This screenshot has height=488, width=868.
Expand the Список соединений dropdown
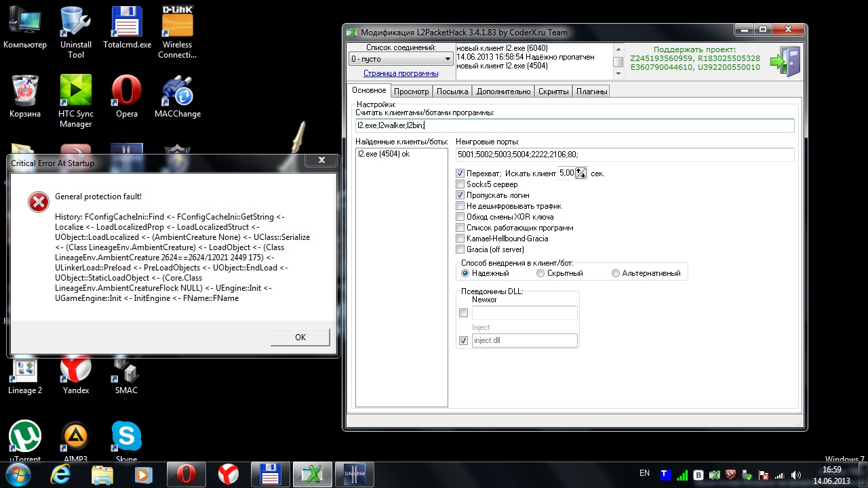pyautogui.click(x=448, y=60)
